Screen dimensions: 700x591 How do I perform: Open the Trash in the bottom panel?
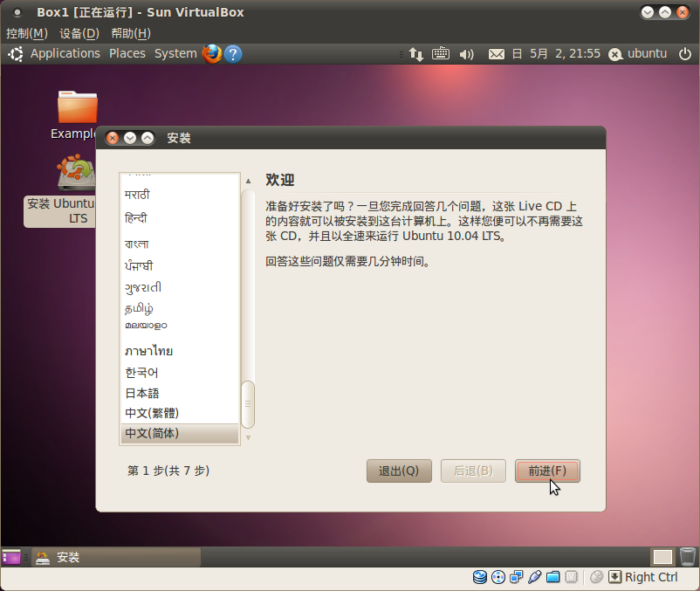click(x=688, y=557)
